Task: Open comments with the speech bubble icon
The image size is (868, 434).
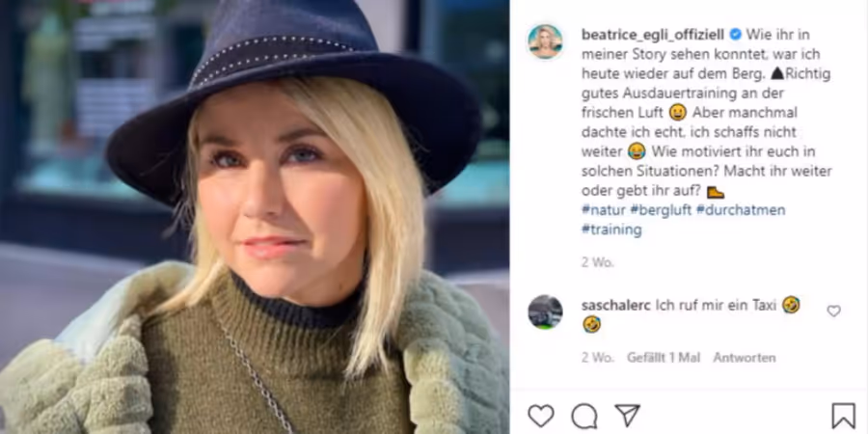Action: tap(584, 416)
